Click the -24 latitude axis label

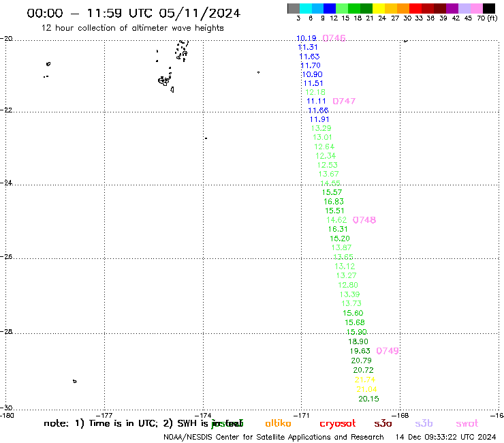click(6, 183)
